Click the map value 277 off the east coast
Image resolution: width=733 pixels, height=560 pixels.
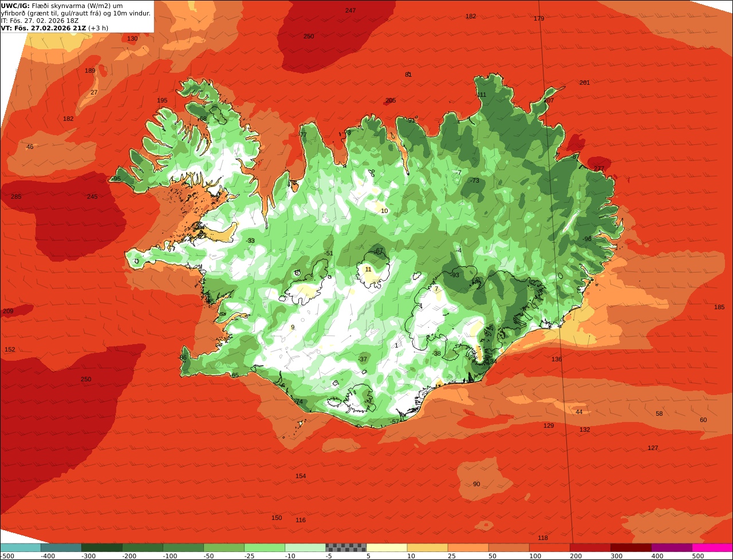coord(599,168)
